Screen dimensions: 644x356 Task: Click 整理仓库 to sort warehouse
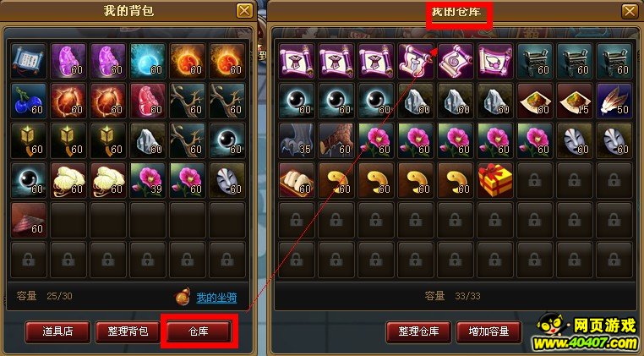(x=418, y=331)
